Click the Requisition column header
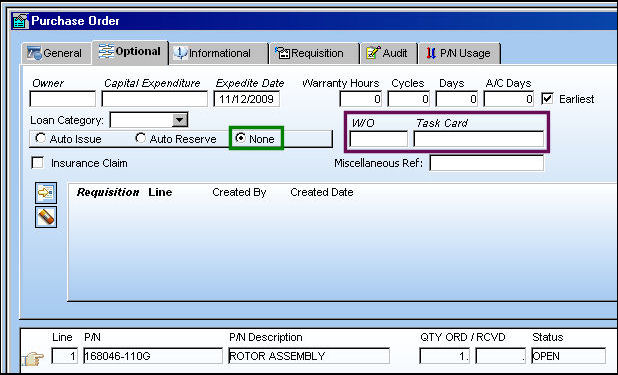The width and height of the screenshot is (618, 375). (x=108, y=192)
